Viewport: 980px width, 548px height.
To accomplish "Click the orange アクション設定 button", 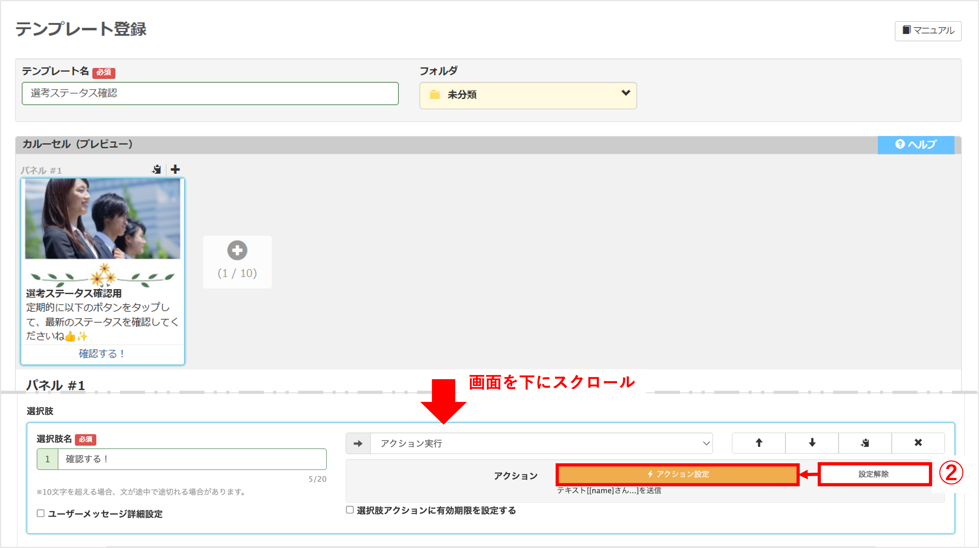I will coord(677,474).
